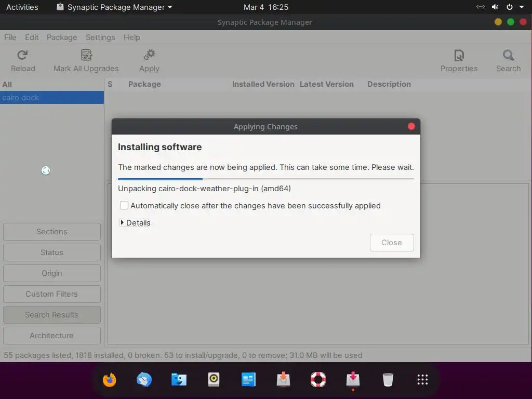Click the '55 packages listed' status bar text

183,355
